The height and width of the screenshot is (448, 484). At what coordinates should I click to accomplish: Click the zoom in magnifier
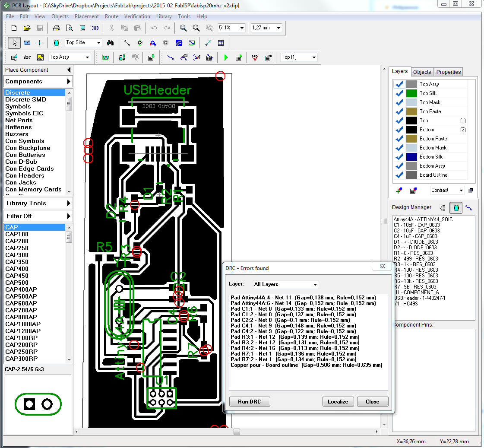[x=183, y=28]
